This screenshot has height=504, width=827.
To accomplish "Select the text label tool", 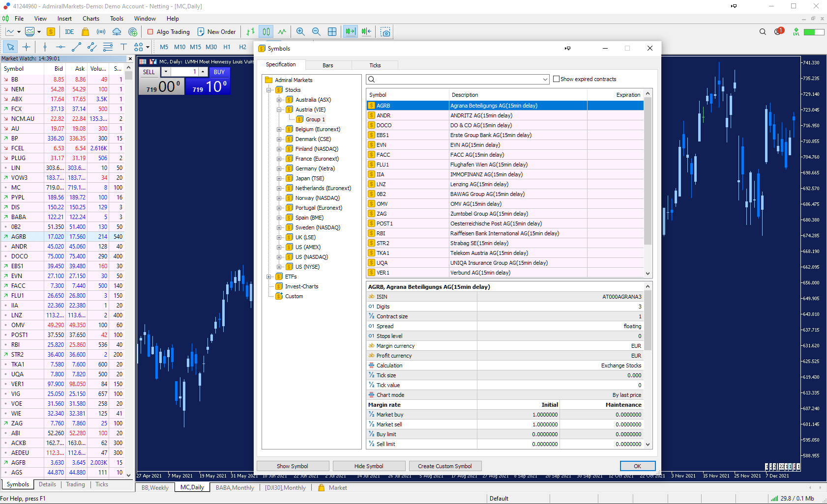I will click(x=123, y=47).
